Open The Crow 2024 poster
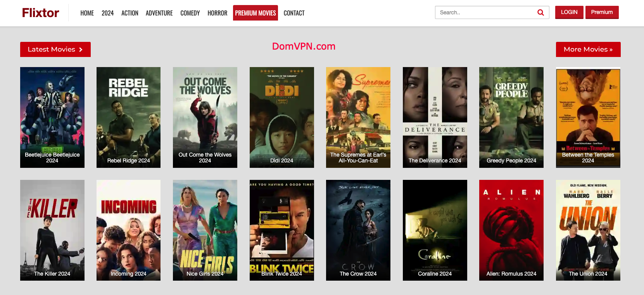644x295 pixels. (358, 230)
